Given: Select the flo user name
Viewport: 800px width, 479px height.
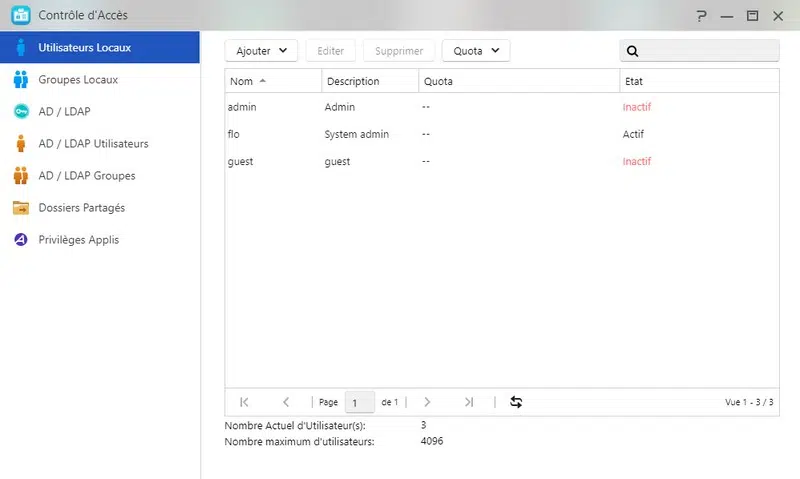Looking at the screenshot, I should point(233,134).
